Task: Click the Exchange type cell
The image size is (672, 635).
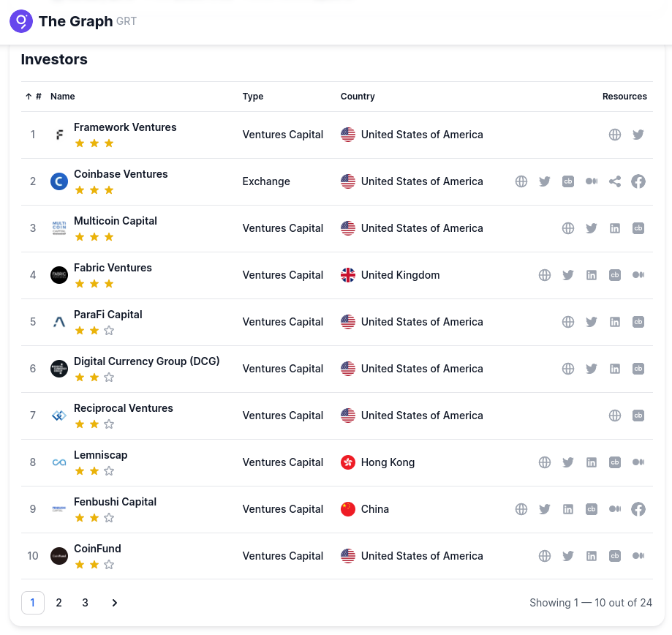Action: click(x=266, y=181)
